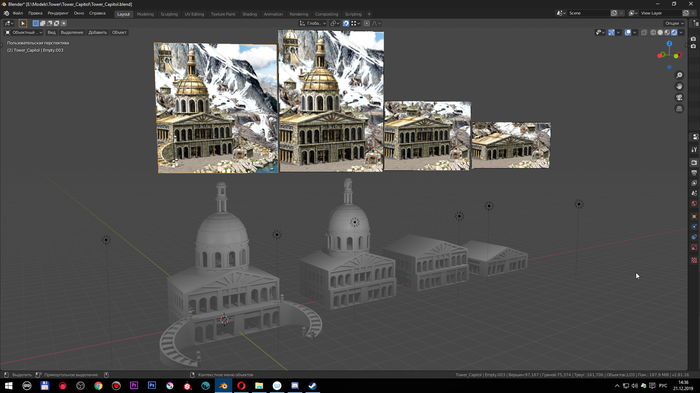Open the Справка menu
Screen dimensions: 700x393
pos(97,13)
